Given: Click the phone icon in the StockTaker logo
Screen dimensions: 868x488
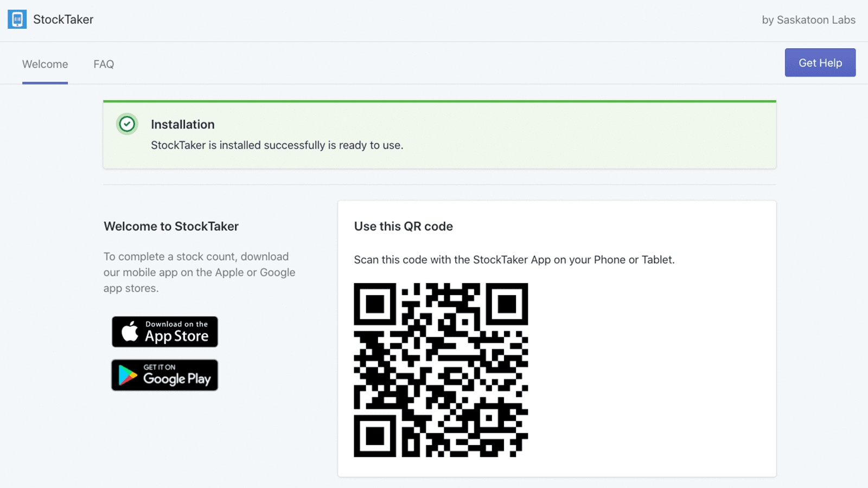Looking at the screenshot, I should click(17, 19).
